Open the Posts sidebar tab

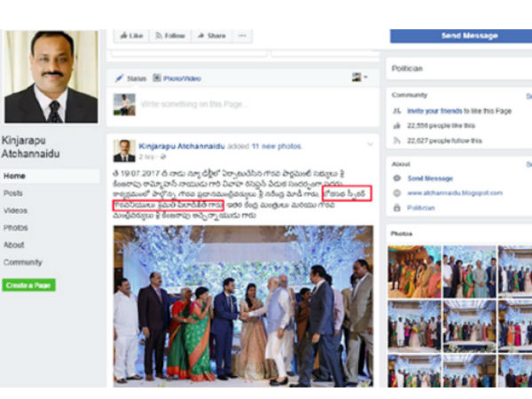click(x=13, y=192)
